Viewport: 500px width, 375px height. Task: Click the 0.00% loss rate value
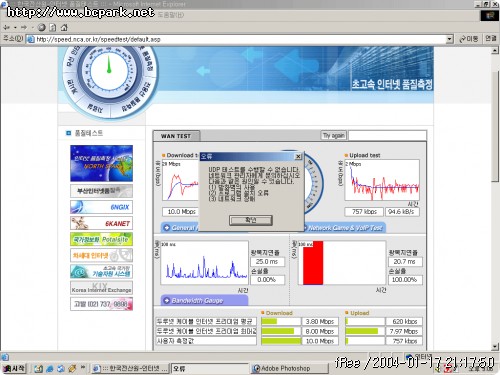(267, 280)
